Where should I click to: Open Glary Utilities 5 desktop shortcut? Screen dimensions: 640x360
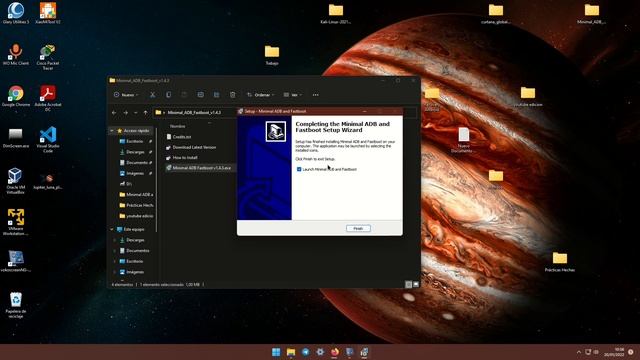pos(16,13)
